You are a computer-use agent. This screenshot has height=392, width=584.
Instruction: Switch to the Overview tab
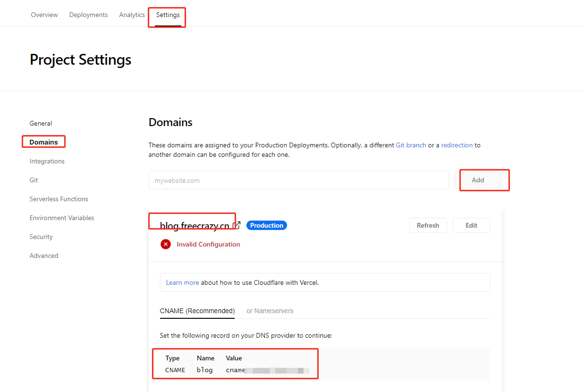coord(44,15)
